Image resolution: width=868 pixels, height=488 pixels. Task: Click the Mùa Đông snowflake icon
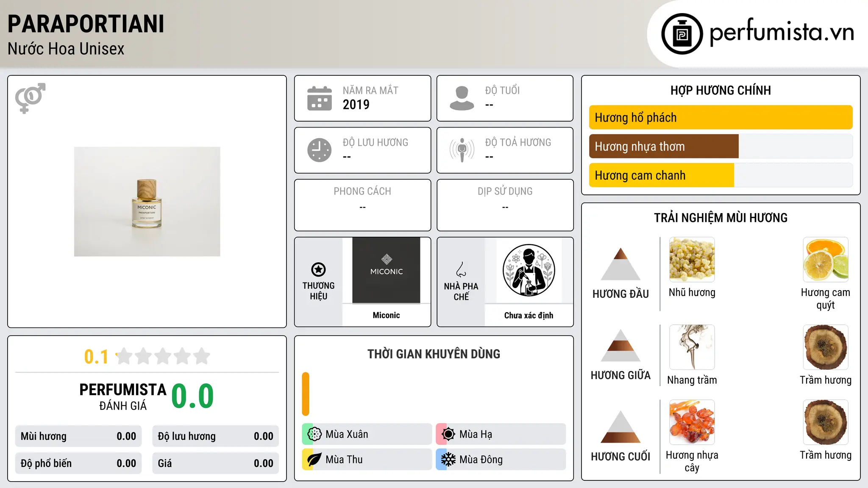(x=448, y=460)
